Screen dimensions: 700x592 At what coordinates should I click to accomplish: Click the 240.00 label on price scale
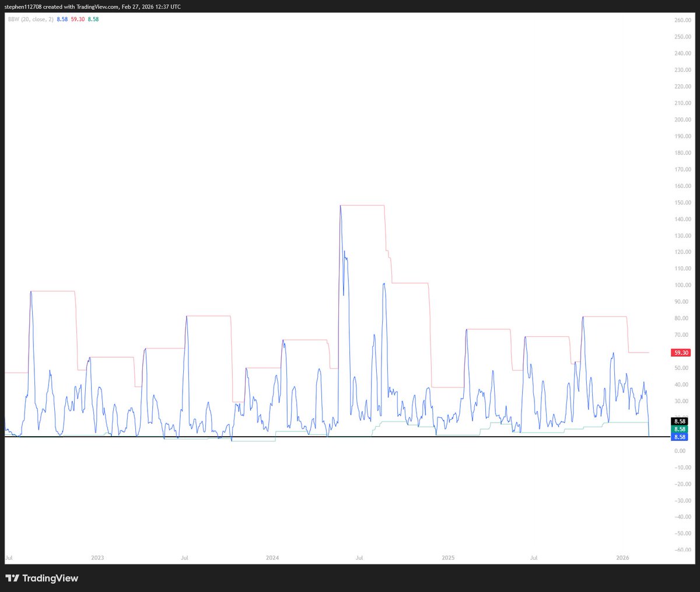point(682,53)
